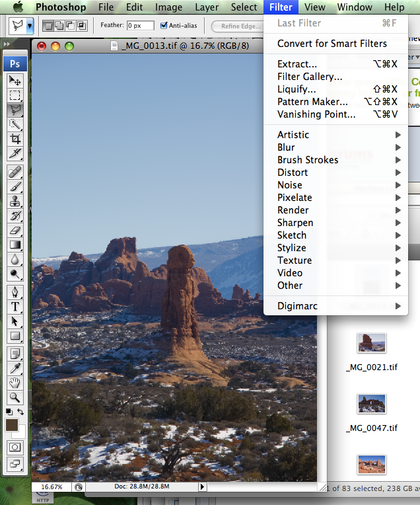Open the Image menu

[168, 7]
